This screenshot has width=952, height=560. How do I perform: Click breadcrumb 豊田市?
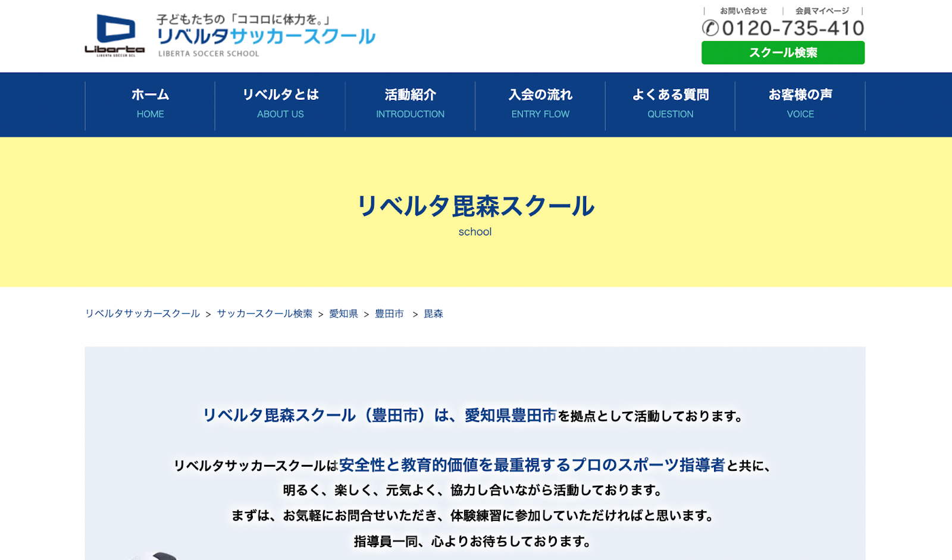[389, 313]
